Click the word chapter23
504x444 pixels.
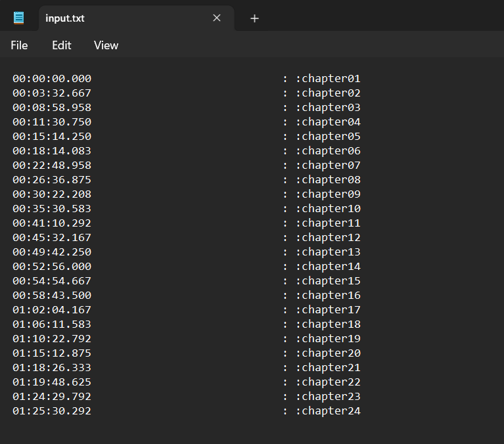pos(331,397)
